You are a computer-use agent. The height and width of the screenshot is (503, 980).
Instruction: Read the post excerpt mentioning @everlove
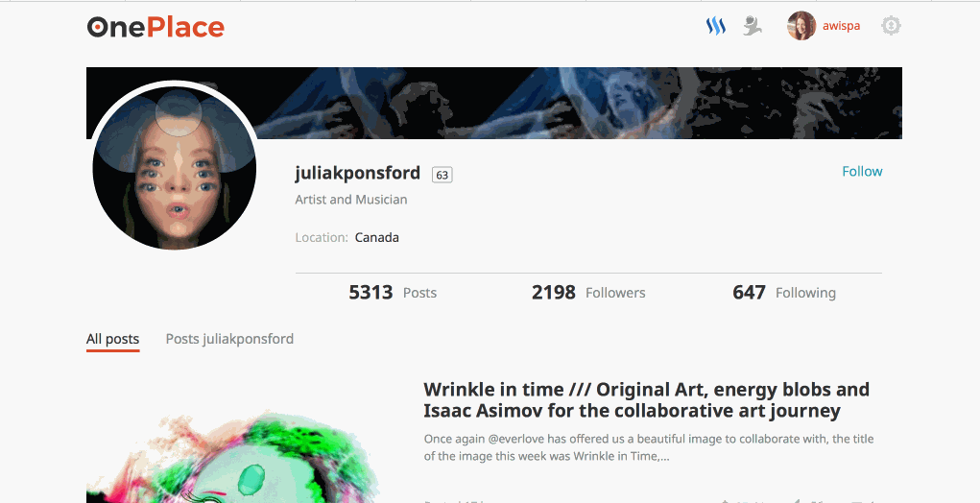[649, 447]
